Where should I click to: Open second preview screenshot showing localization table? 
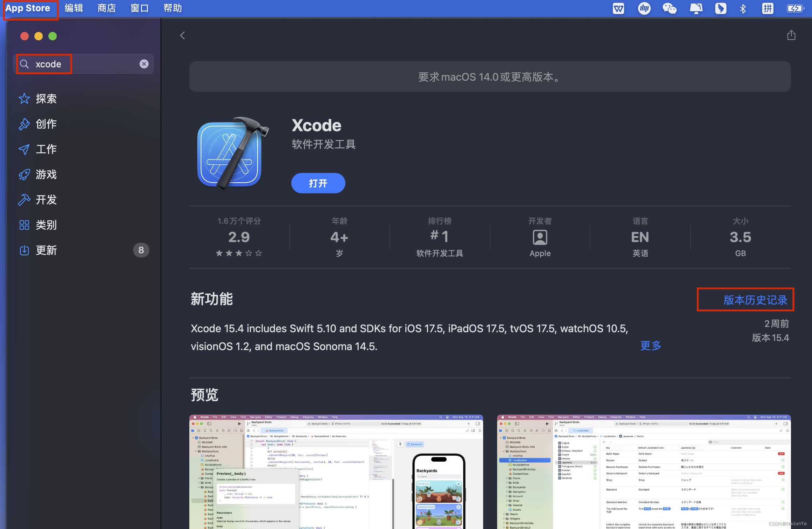(644, 472)
